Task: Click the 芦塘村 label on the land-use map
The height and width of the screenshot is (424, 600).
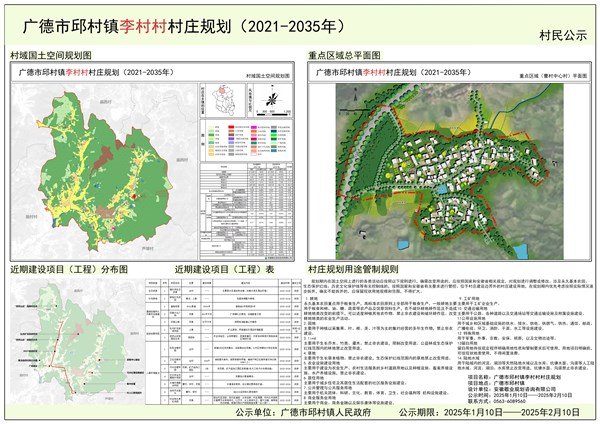Action: [147, 249]
